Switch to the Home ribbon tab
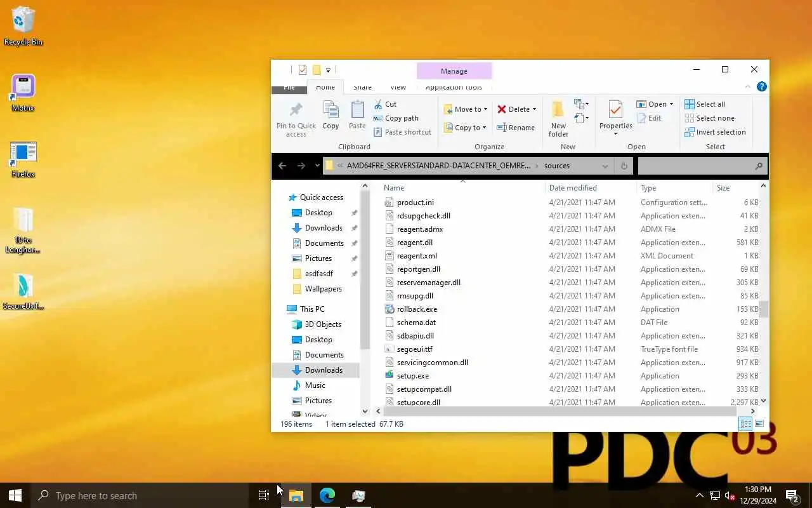This screenshot has height=508, width=812. click(325, 87)
